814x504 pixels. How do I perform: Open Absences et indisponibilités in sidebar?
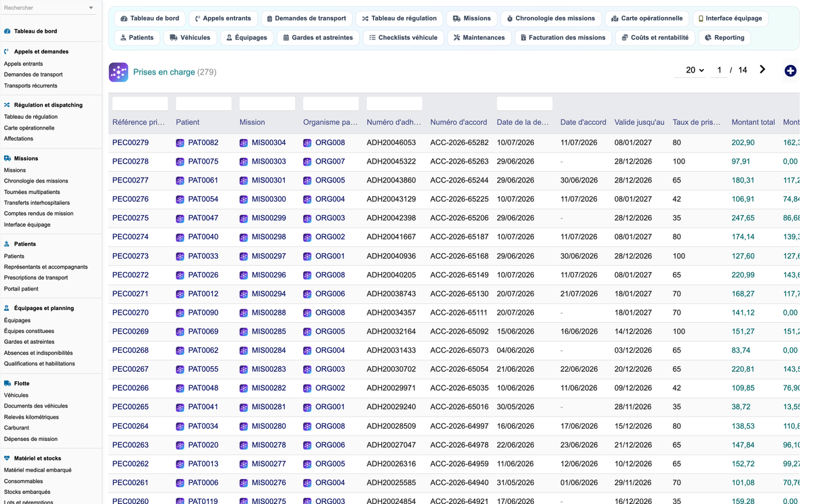[38, 353]
